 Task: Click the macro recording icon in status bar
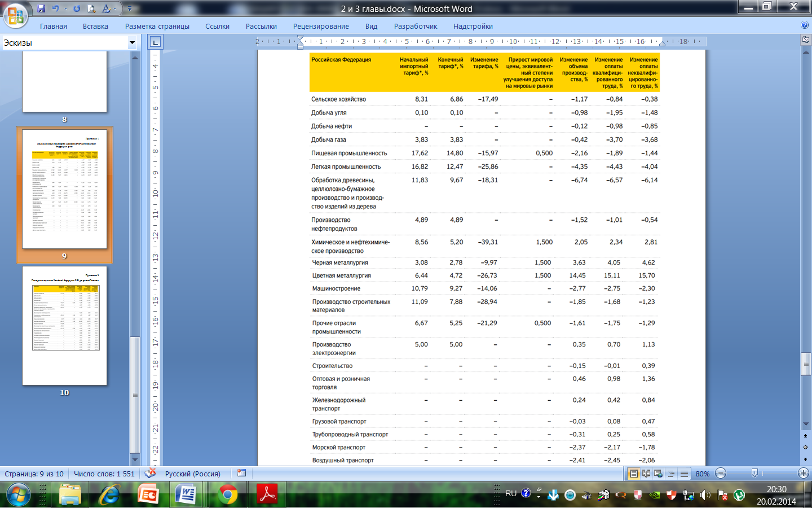point(241,474)
